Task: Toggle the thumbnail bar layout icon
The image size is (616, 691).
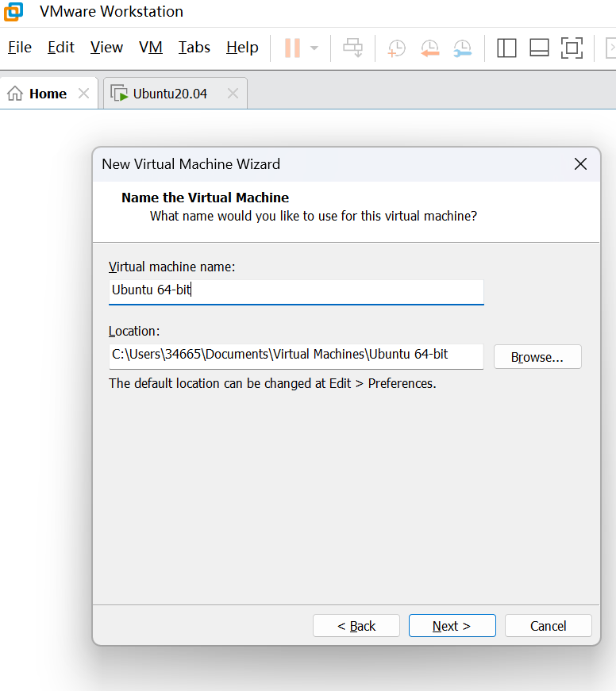Action: click(x=539, y=48)
